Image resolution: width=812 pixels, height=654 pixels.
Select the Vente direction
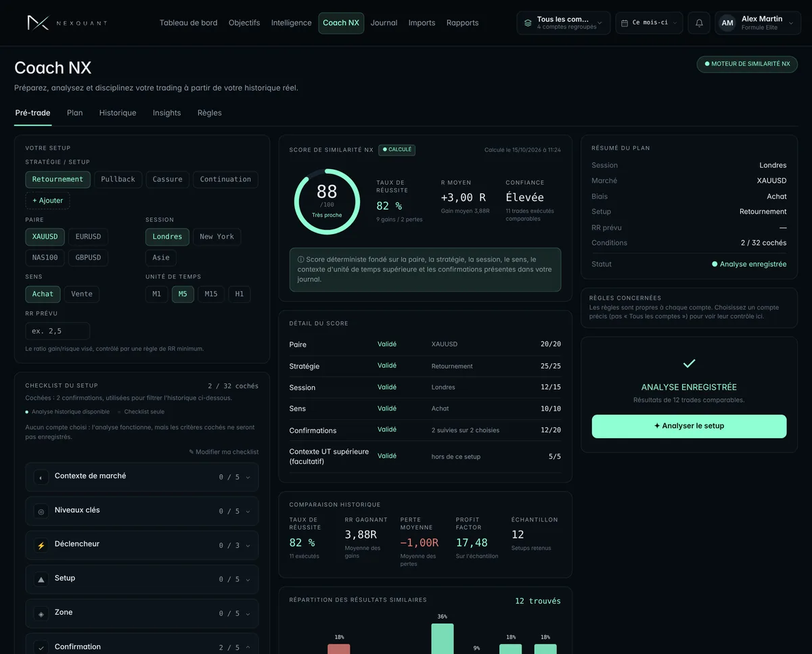pyautogui.click(x=82, y=294)
